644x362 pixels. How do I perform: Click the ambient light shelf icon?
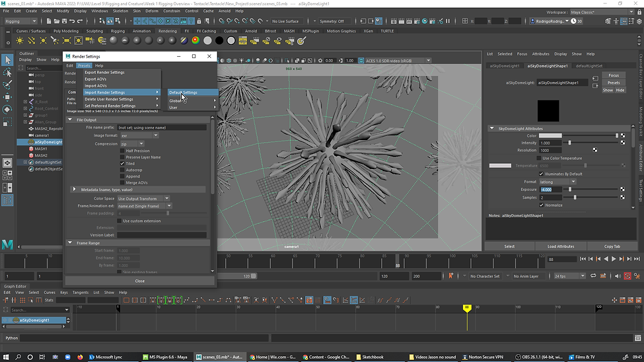point(20,41)
